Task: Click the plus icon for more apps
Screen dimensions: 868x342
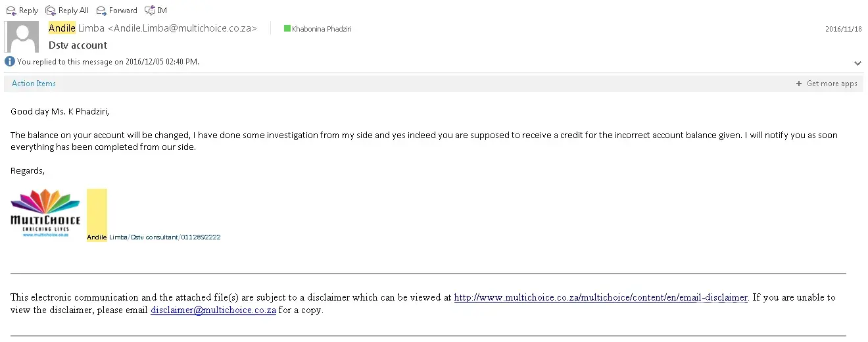Action: click(x=799, y=84)
